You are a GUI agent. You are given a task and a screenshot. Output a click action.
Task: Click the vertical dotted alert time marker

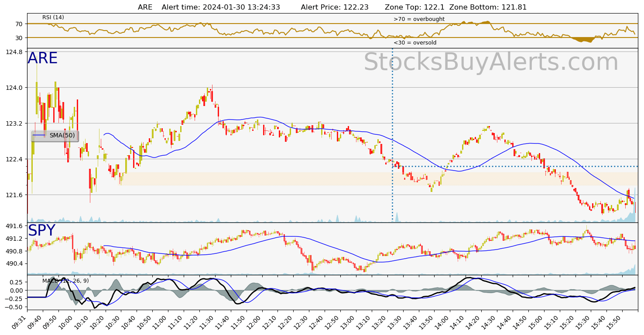point(392,135)
